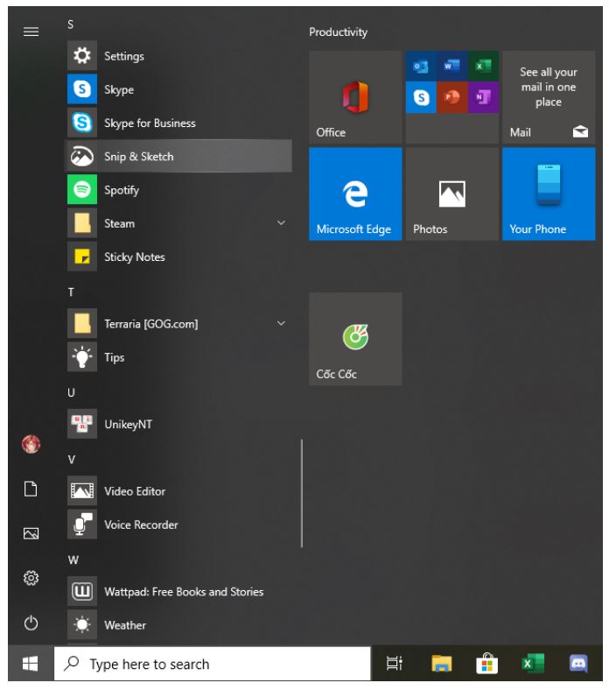This screenshot has height=690, width=616.
Task: Open Task View on the taskbar
Action: (395, 663)
